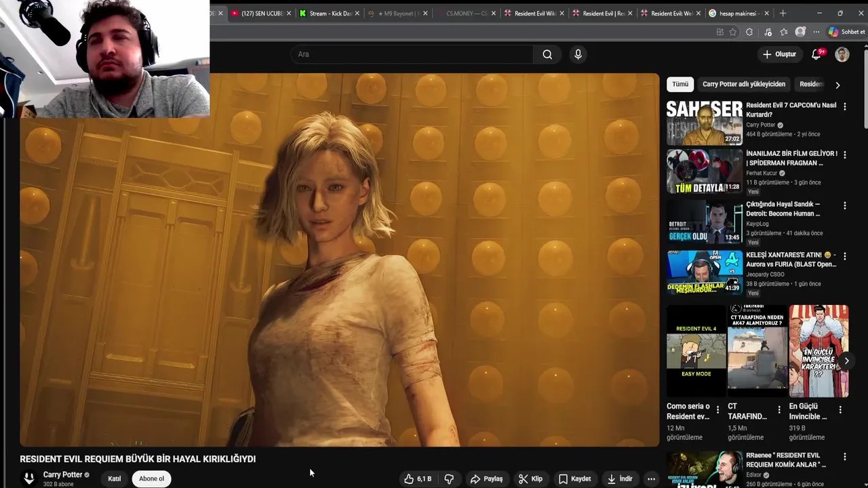Show more filter chips with the right arrow
868x488 pixels.
[837, 85]
